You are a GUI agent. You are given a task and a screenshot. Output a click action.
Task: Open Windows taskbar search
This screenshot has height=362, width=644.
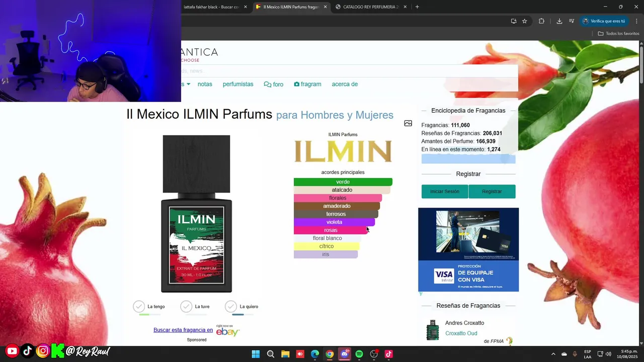point(271,354)
